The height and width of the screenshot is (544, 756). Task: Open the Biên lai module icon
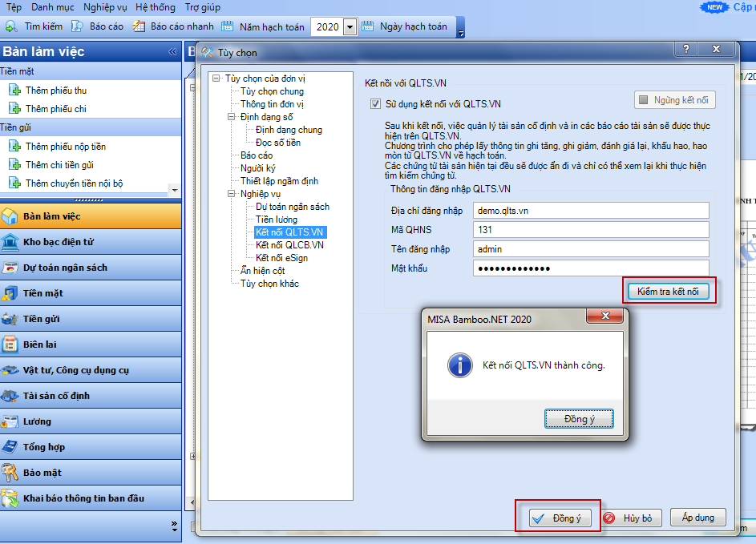point(10,345)
